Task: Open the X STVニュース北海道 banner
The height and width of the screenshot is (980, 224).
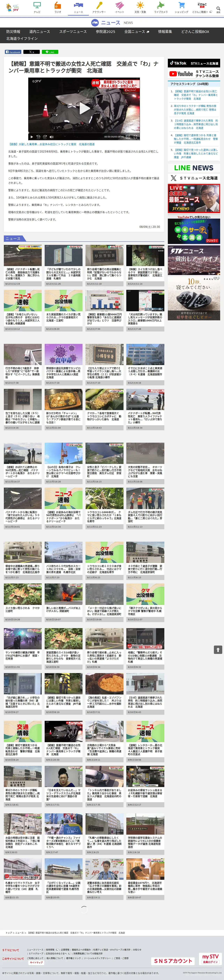Action: (x=194, y=178)
